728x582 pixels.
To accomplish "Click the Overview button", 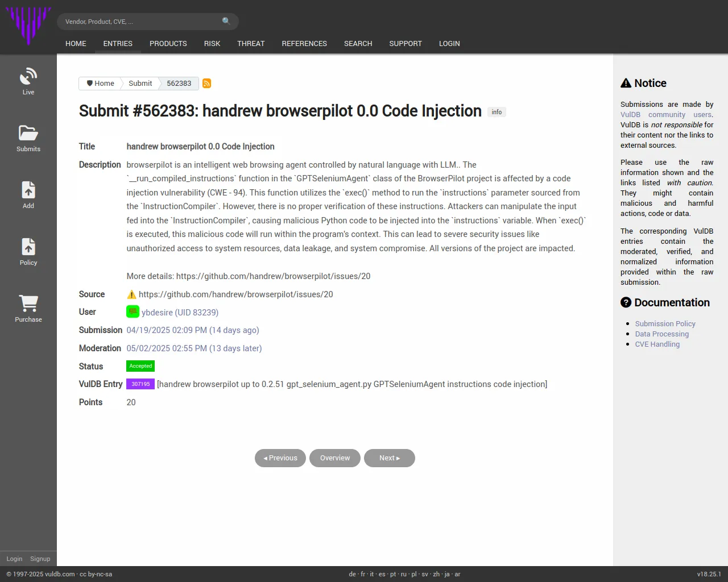I will 335,458.
